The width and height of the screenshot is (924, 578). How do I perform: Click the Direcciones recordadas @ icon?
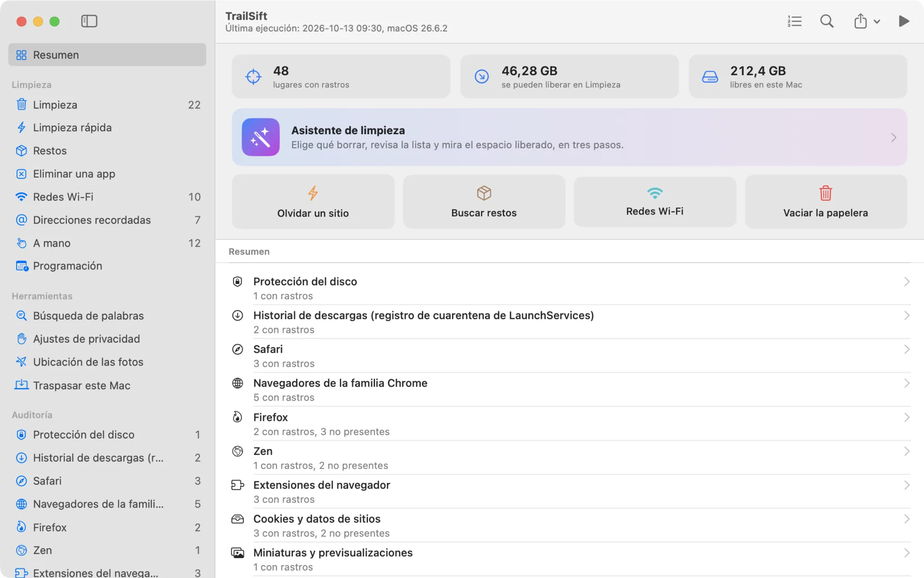21,220
